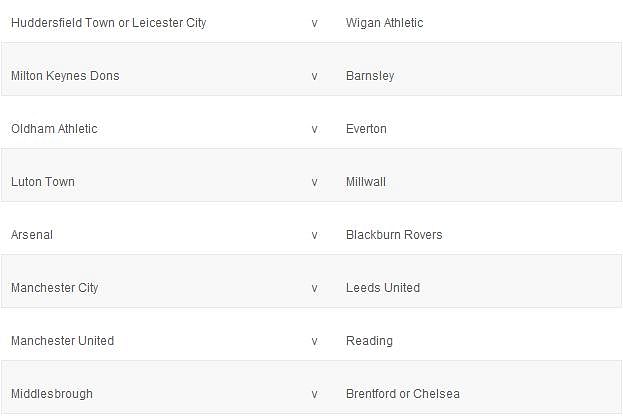Click on Milton Keynes Dons
Viewport: 623px width, 416px height.
click(x=65, y=75)
